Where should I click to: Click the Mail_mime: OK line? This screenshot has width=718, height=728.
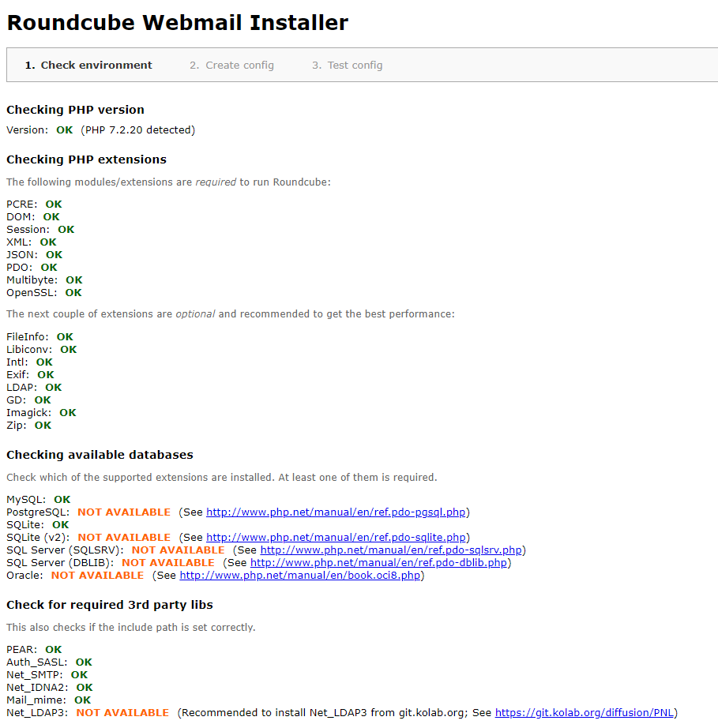coord(49,700)
